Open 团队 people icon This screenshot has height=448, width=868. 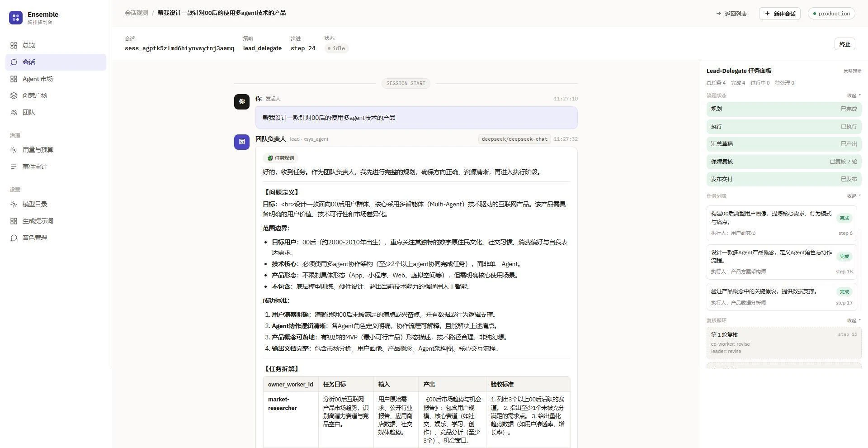14,112
